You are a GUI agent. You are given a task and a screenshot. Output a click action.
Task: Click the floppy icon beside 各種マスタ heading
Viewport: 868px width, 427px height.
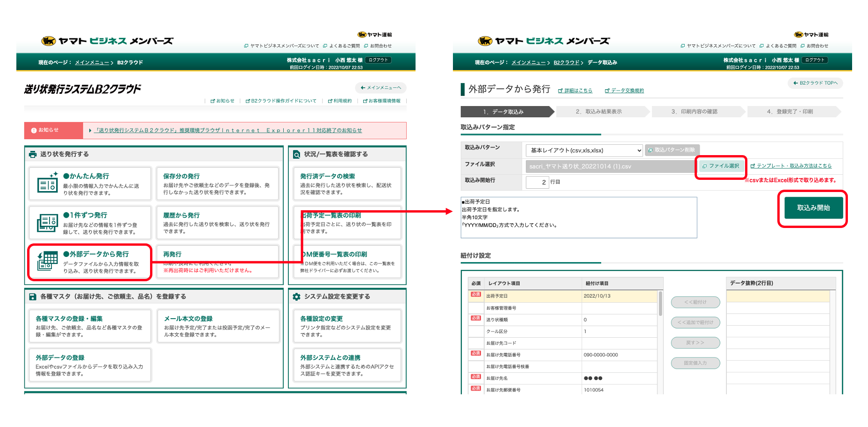pyautogui.click(x=33, y=297)
